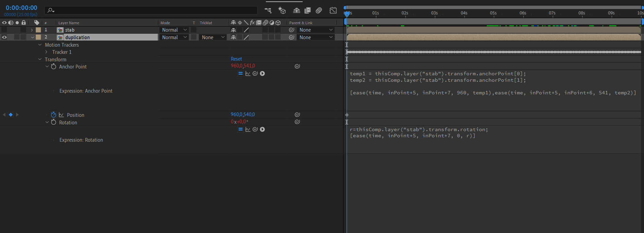Toggle Frame Blending icon in timeline toolbar

(307, 11)
